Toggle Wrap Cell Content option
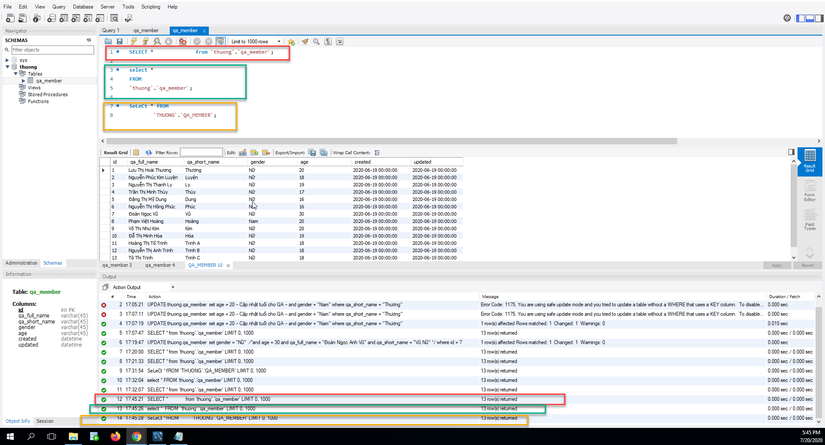This screenshot has height=445, width=825. [x=377, y=153]
